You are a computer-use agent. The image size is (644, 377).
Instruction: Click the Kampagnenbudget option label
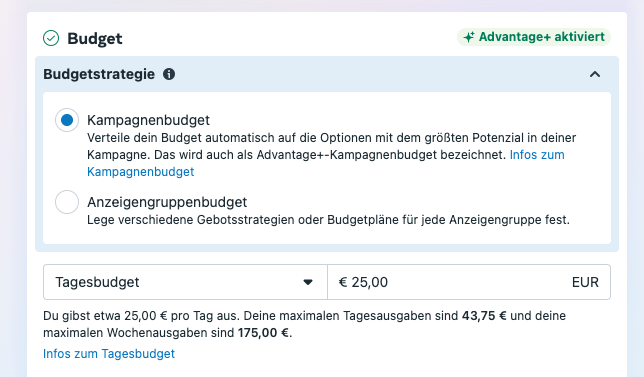(148, 120)
